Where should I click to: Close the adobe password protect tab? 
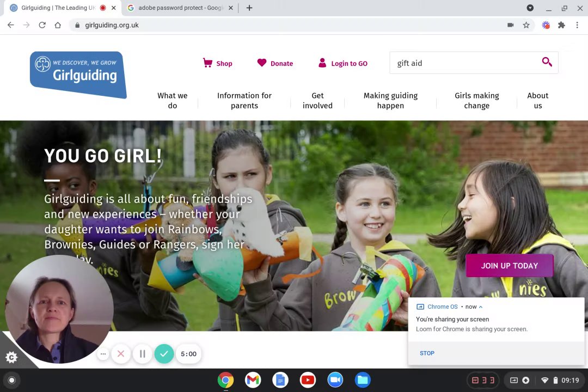pos(231,8)
